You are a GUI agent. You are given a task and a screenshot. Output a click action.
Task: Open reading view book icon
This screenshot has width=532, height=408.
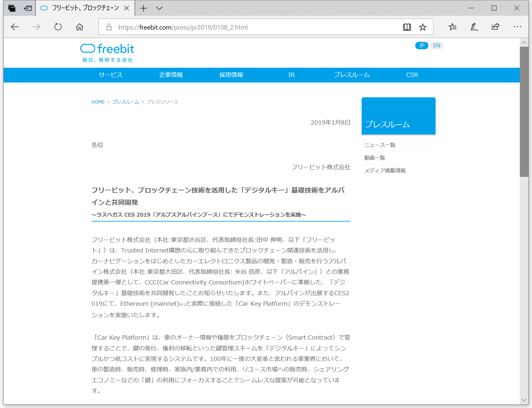(x=407, y=27)
